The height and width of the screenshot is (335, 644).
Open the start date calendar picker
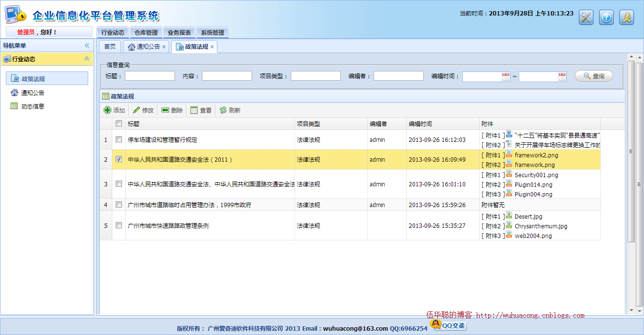click(x=506, y=76)
